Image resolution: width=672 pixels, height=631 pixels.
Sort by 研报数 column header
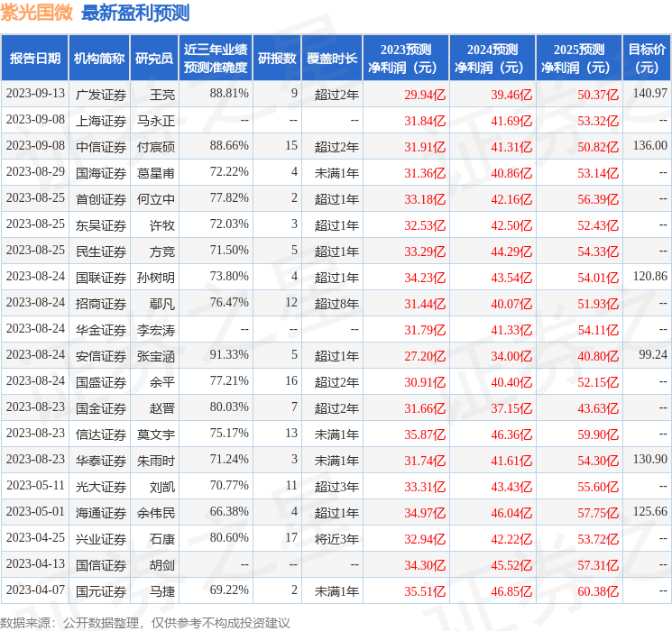tap(277, 59)
